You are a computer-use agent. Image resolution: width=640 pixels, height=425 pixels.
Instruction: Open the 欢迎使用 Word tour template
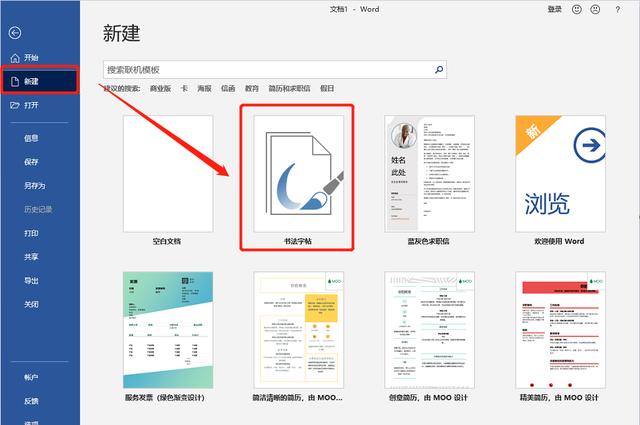(560, 174)
